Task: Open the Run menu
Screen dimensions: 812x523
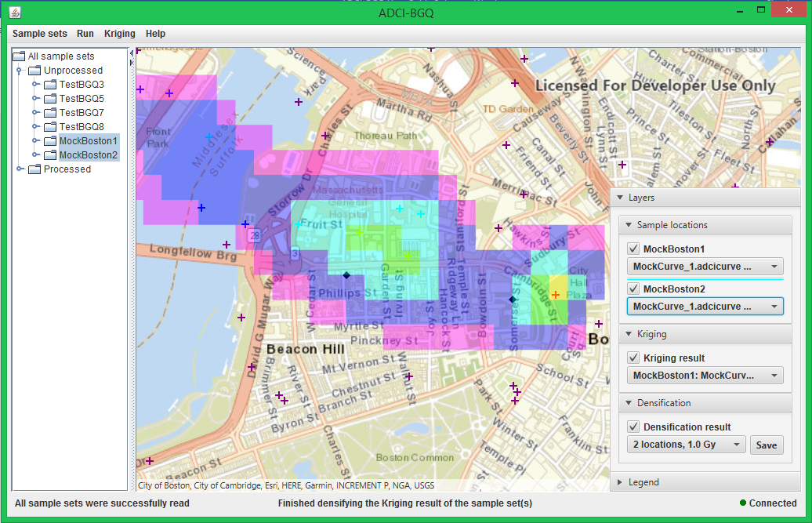Action: [85, 34]
